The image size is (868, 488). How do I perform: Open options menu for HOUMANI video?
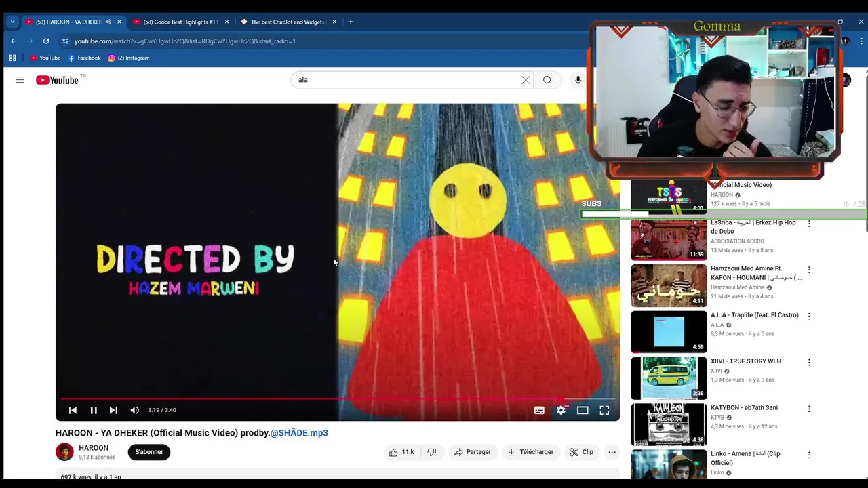[809, 270]
